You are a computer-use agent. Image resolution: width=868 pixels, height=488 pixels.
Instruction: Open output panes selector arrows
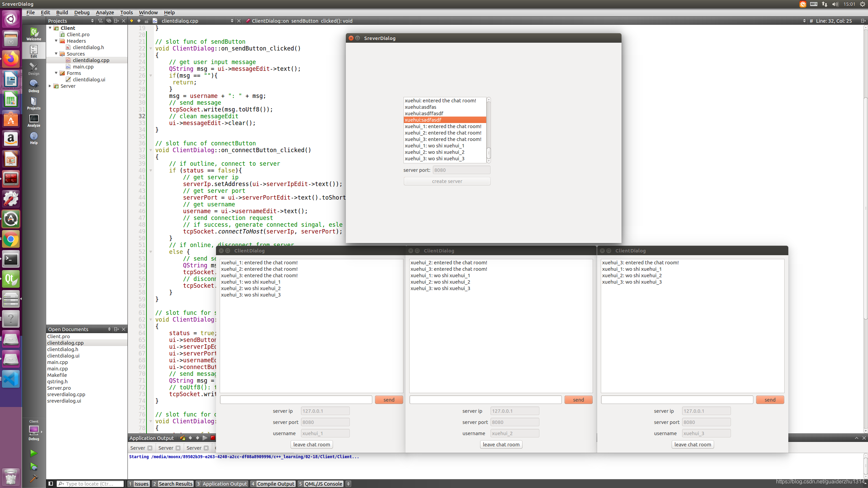348,484
